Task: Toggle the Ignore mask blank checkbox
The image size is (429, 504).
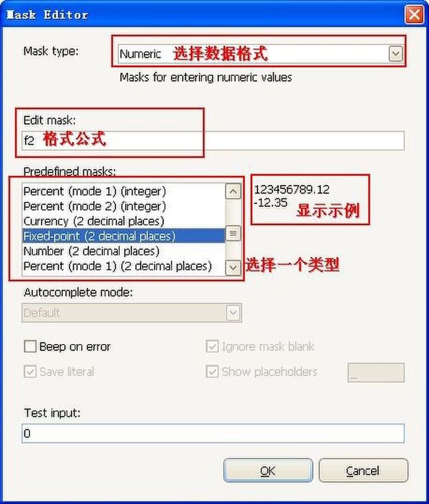Action: [212, 346]
